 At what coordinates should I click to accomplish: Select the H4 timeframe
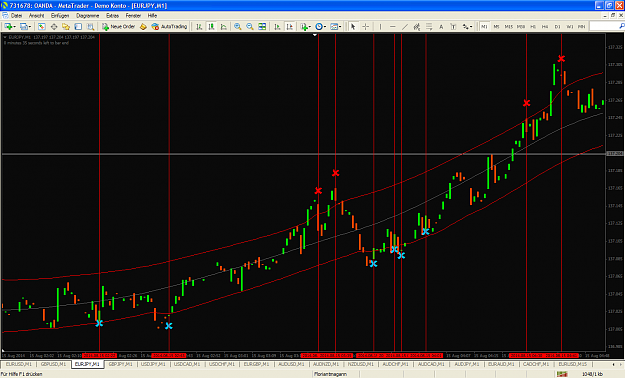coord(545,26)
